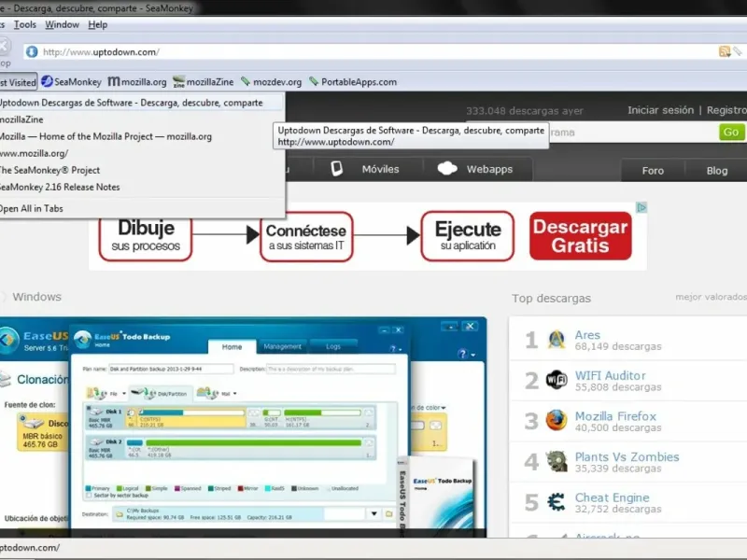Open the PortableApps.com bookmark

[353, 82]
